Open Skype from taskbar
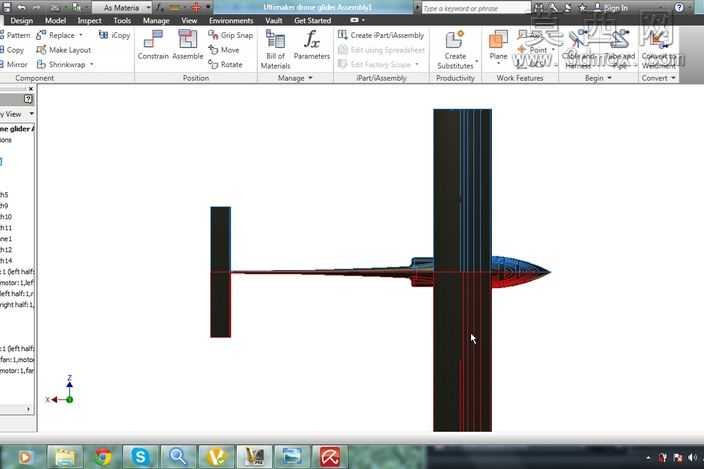Viewport: 704px width, 469px height. point(141,457)
